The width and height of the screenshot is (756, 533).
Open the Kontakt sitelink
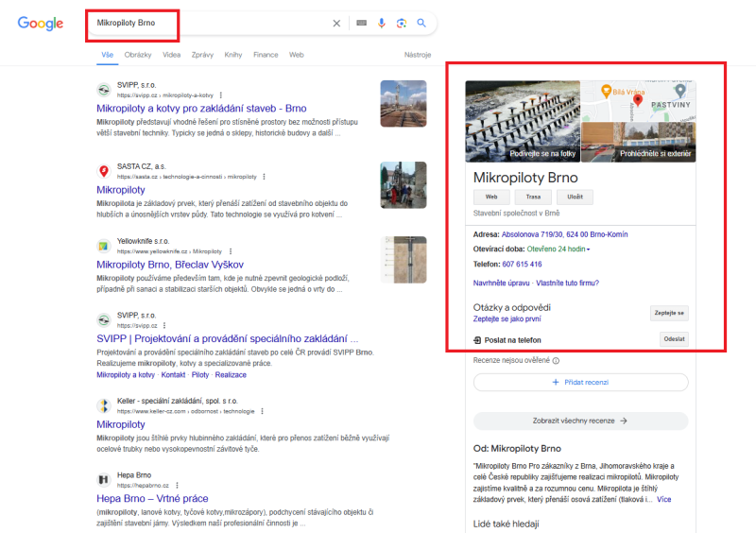tap(173, 375)
